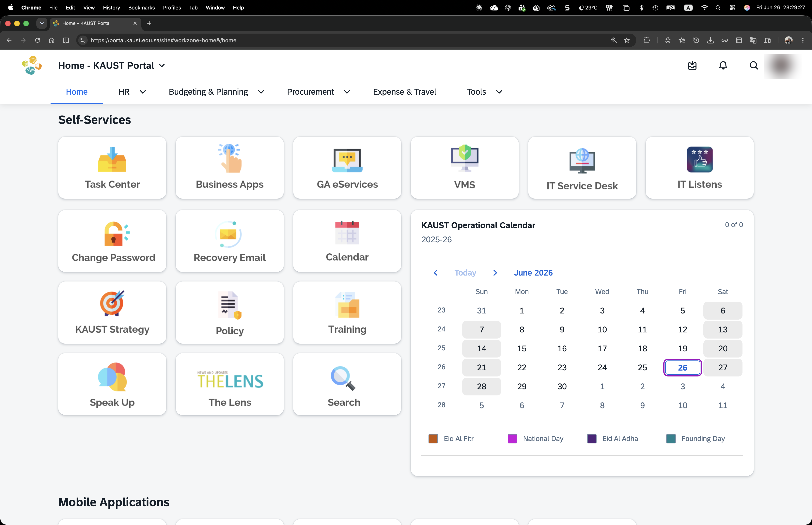Open the IT Listens tile

pyautogui.click(x=700, y=168)
